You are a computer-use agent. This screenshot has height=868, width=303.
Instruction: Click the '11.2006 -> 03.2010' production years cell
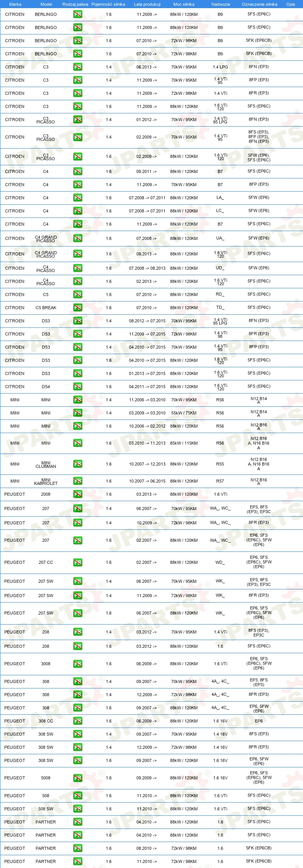tap(147, 400)
